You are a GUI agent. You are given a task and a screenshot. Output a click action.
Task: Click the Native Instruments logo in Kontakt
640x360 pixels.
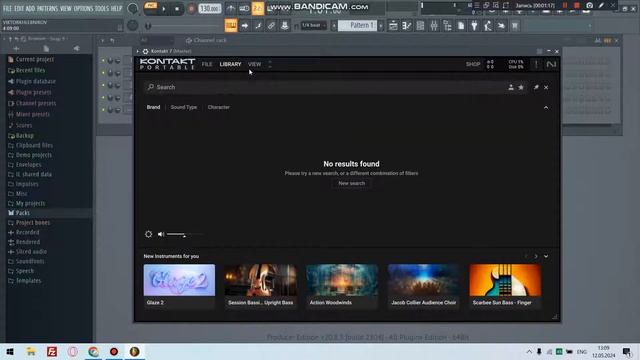click(x=551, y=64)
